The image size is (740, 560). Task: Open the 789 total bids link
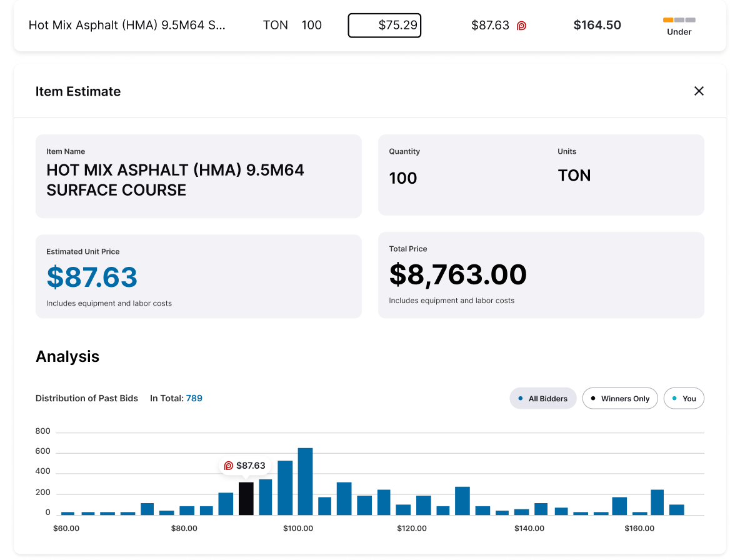(194, 398)
